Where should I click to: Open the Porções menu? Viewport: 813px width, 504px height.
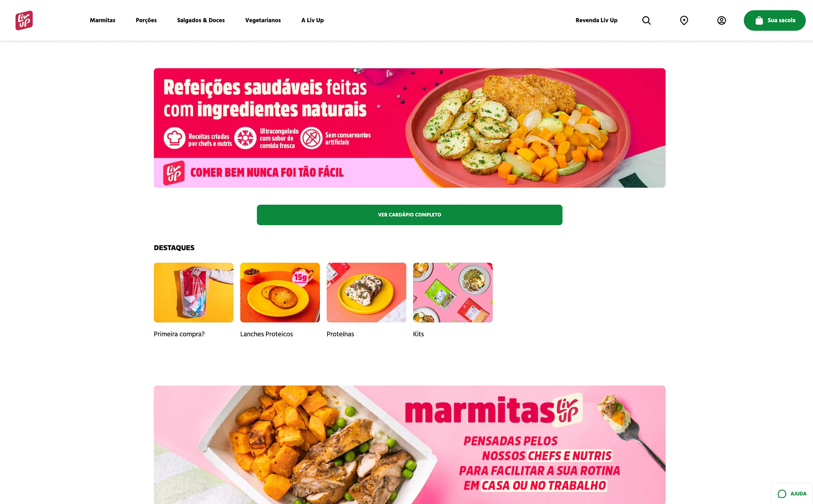click(146, 20)
